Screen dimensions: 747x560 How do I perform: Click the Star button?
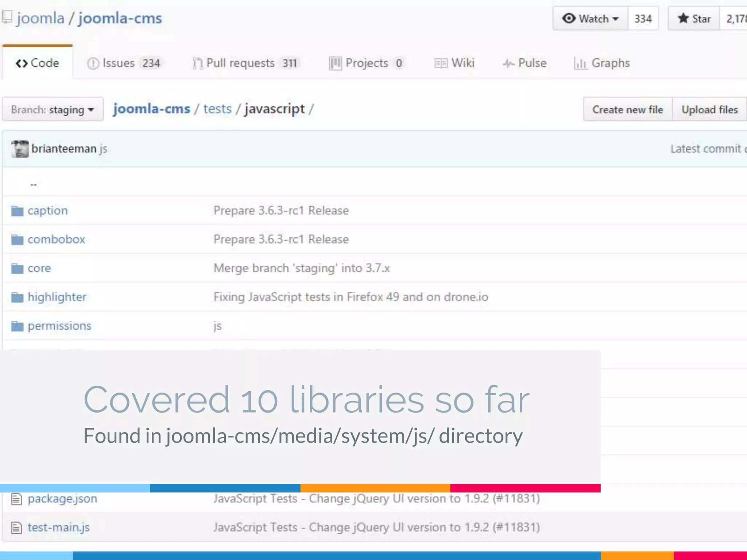(x=694, y=18)
